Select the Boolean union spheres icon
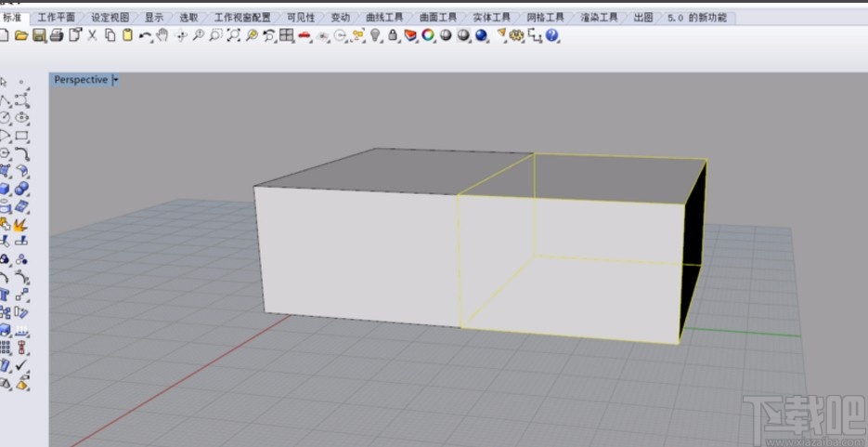The image size is (868, 447). coord(21,189)
